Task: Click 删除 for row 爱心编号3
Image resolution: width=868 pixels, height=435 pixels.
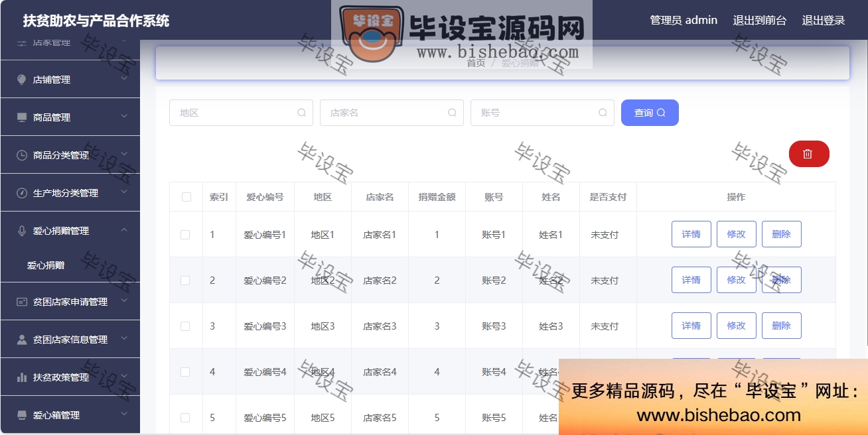Action: 782,326
